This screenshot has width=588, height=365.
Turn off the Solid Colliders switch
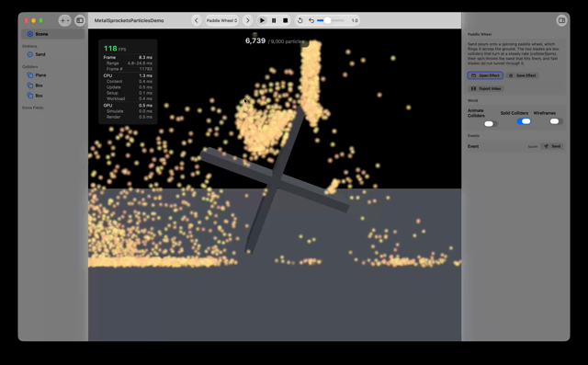524,121
